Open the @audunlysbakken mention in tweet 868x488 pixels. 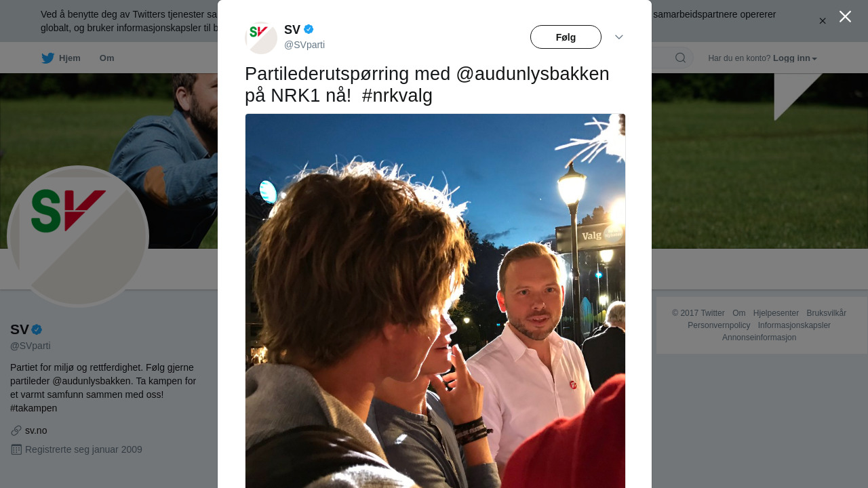(533, 74)
